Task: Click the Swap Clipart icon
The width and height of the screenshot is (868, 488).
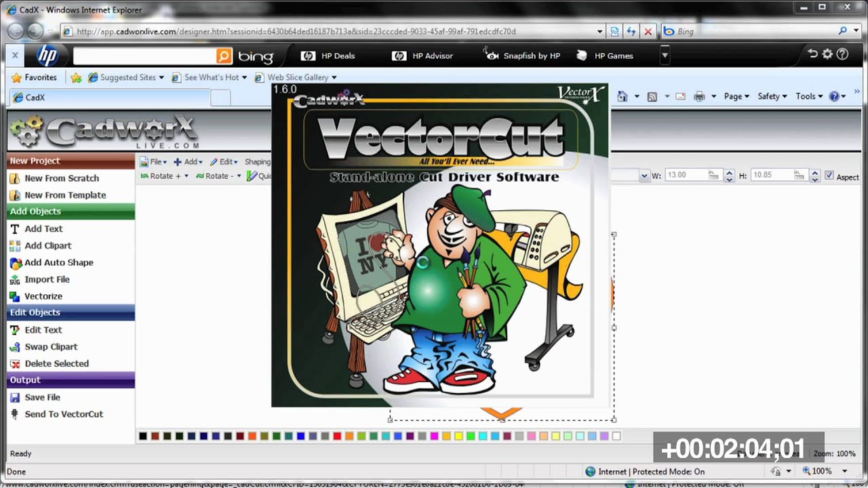Action: (14, 347)
